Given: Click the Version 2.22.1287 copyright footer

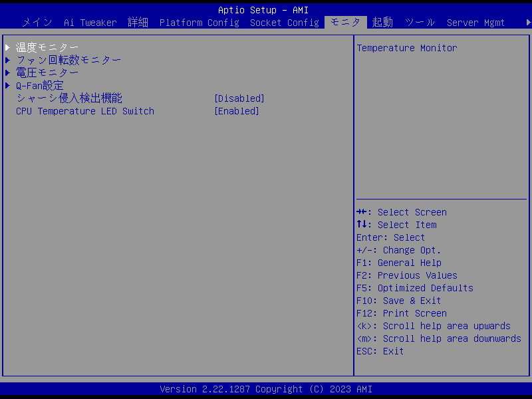Looking at the screenshot, I should tap(266, 389).
